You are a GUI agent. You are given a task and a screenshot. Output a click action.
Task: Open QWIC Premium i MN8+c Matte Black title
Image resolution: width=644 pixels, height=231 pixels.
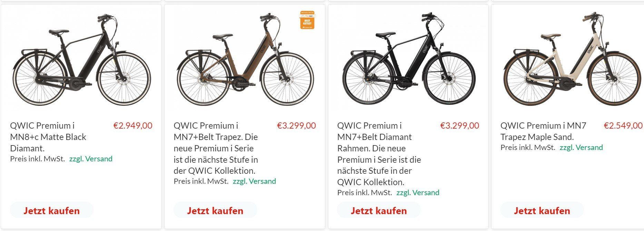[48, 137]
